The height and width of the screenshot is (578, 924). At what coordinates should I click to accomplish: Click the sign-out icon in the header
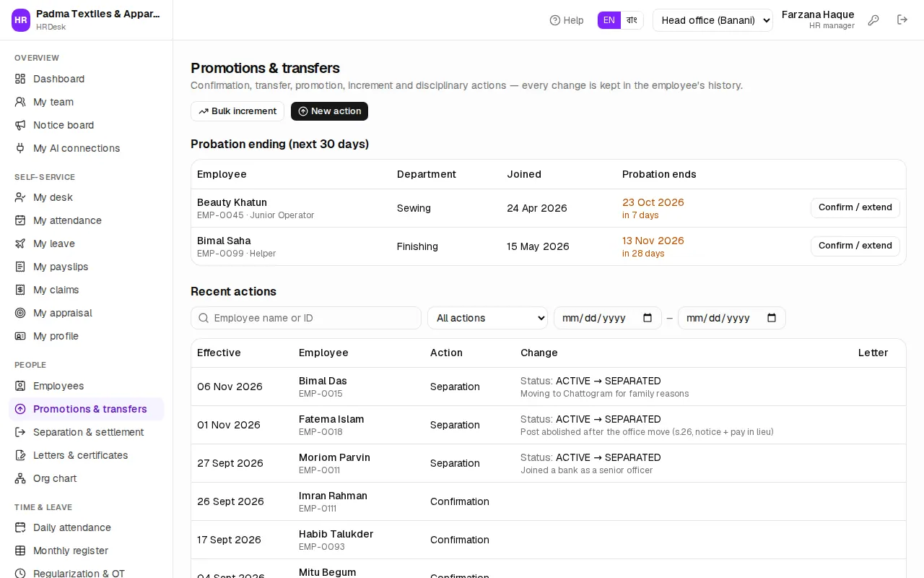tap(902, 20)
